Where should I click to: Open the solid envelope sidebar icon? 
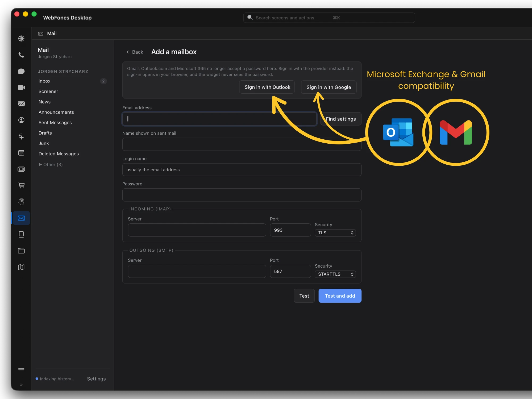pos(21,104)
